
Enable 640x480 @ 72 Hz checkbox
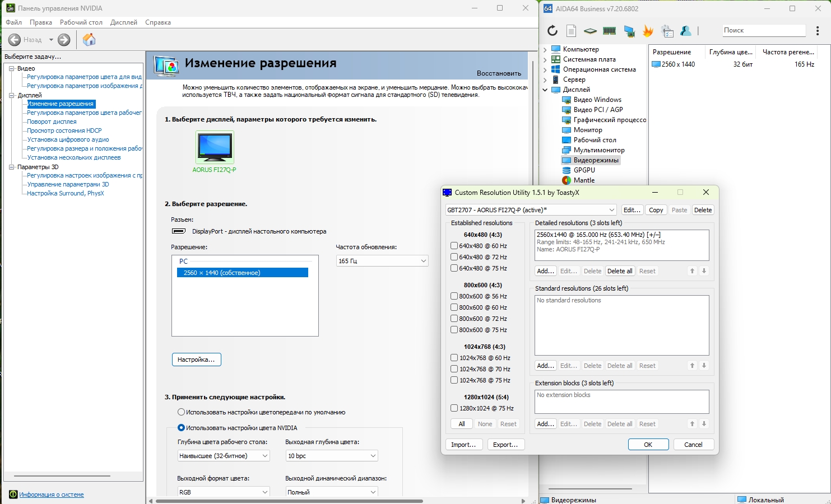click(454, 257)
